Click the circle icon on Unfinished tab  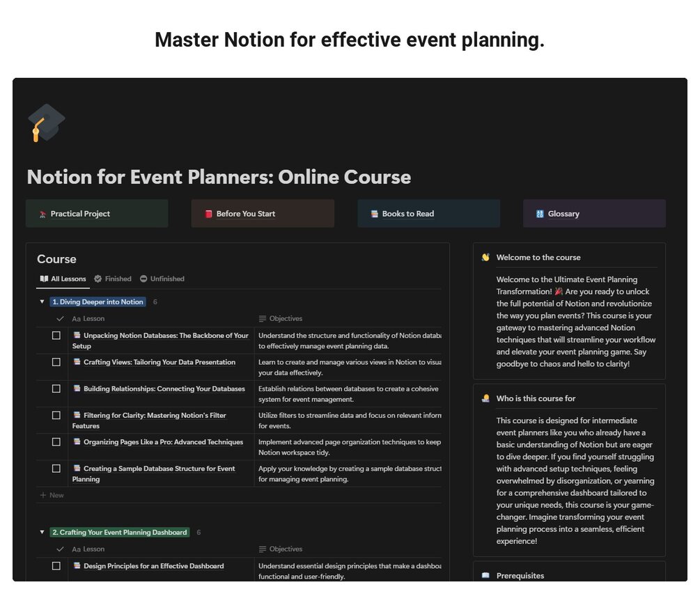point(143,279)
